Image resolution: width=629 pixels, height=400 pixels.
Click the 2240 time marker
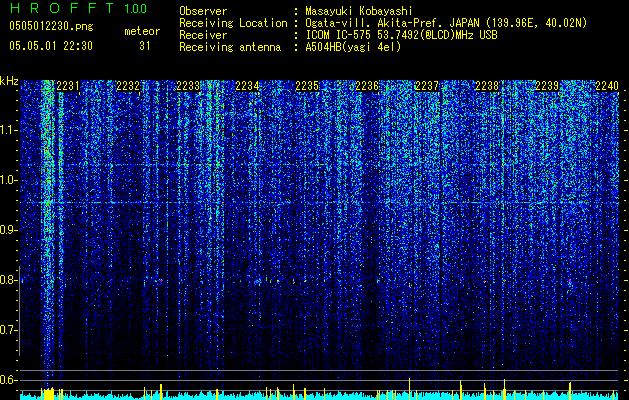tap(607, 86)
